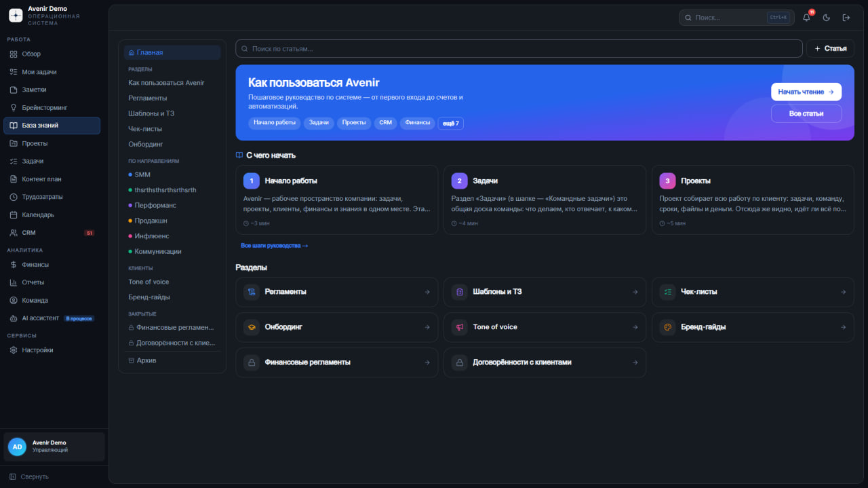Image resolution: width=868 pixels, height=488 pixels.
Task: Select Перформанс direction in nav
Action: [172, 206]
